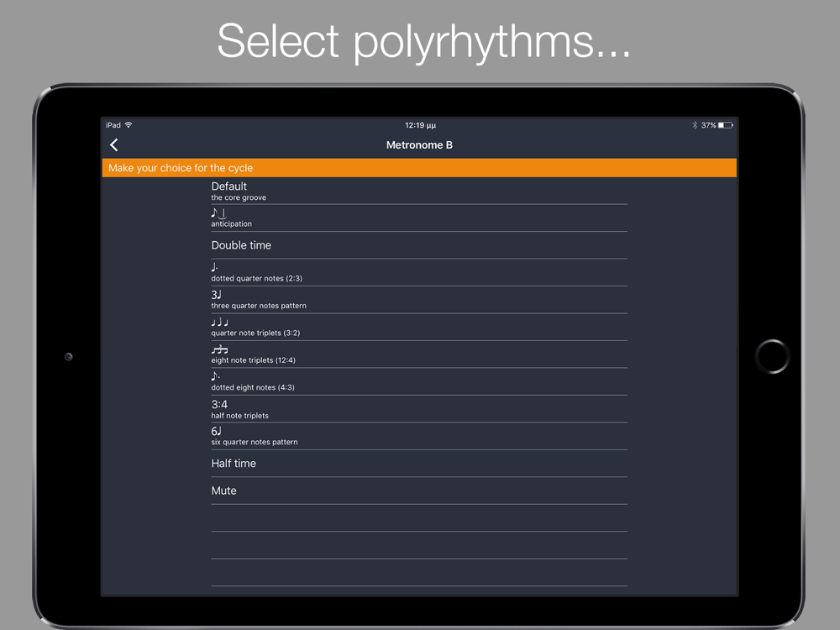This screenshot has width=840, height=630.
Task: Tap the back chevron arrow
Action: click(114, 144)
